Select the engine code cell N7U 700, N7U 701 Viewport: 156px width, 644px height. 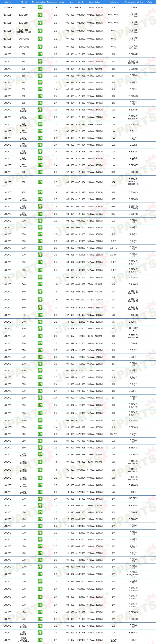tap(133, 47)
